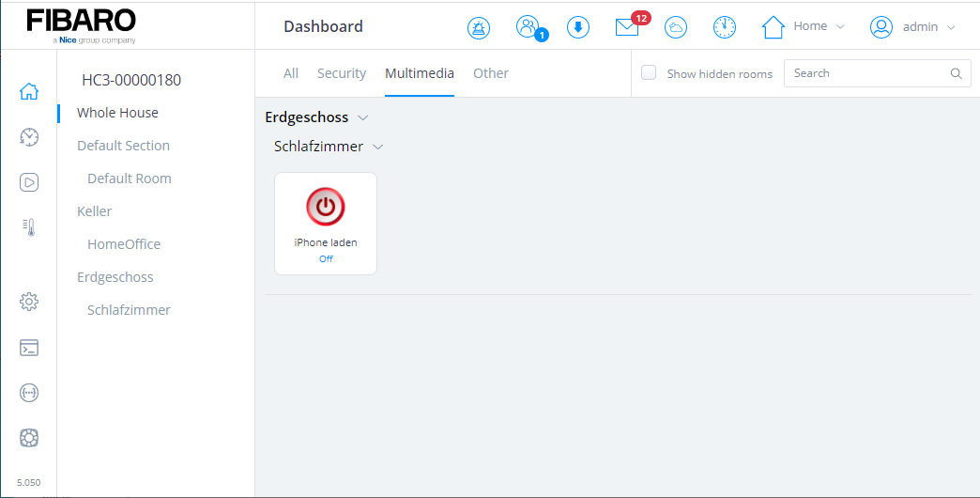
Task: Open the messages envelope notifications
Action: (x=627, y=27)
